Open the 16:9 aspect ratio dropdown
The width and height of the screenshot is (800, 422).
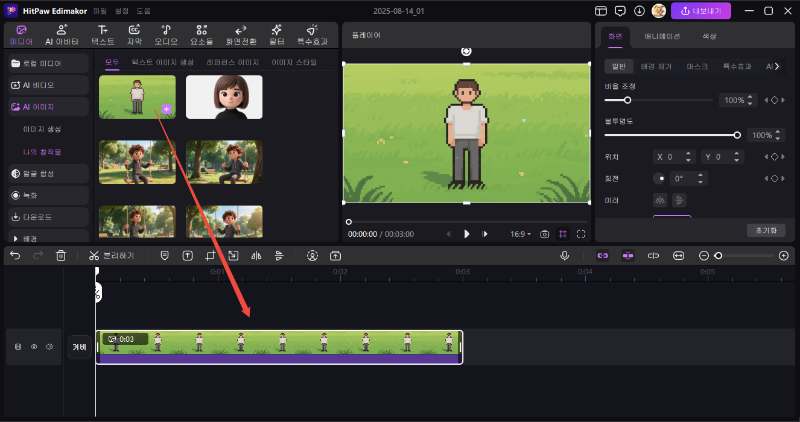point(520,234)
